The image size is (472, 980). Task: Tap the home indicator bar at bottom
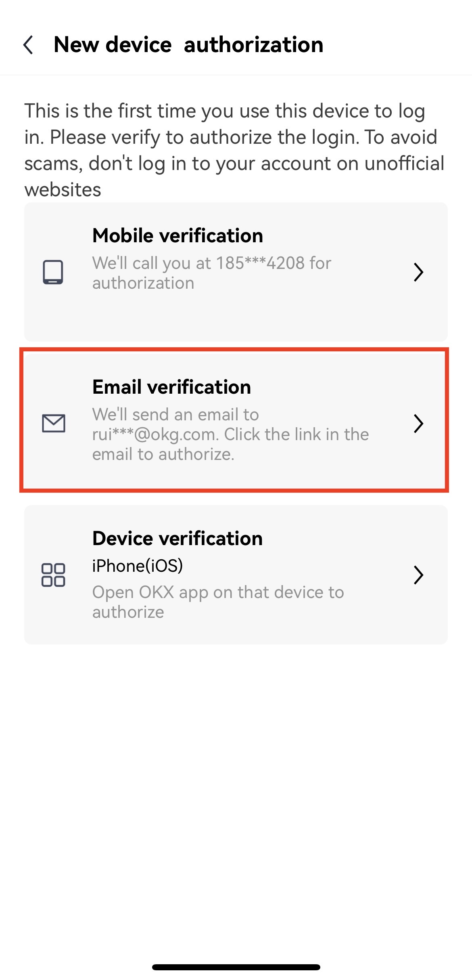pos(236,967)
